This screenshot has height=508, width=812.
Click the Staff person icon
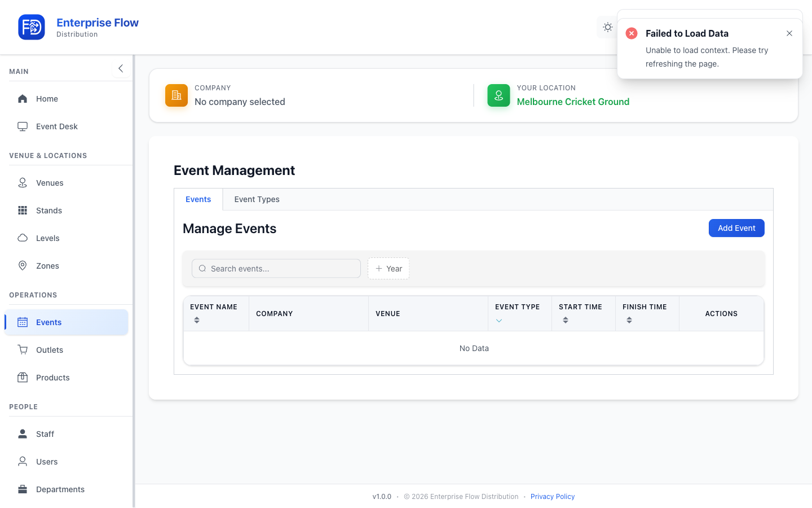[23, 434]
